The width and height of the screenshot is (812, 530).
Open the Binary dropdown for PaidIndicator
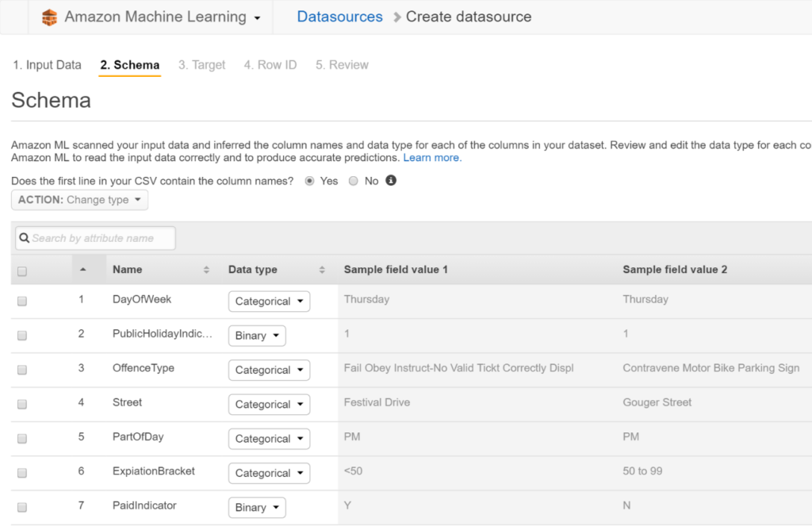tap(256, 507)
